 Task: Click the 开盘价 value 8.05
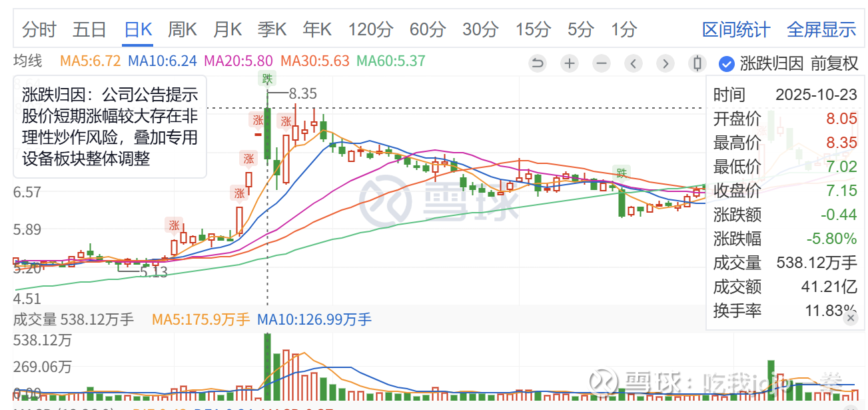pyautogui.click(x=841, y=119)
